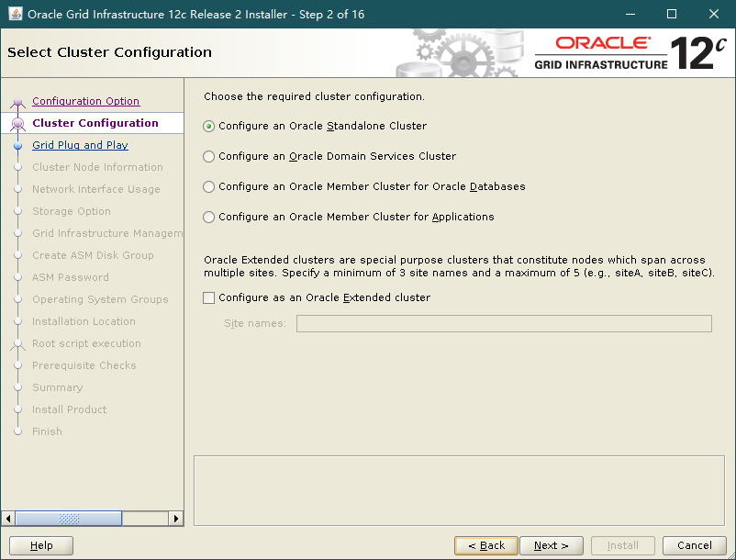
Task: Click the left arrow of sidebar scrollbar
Action: (x=8, y=519)
